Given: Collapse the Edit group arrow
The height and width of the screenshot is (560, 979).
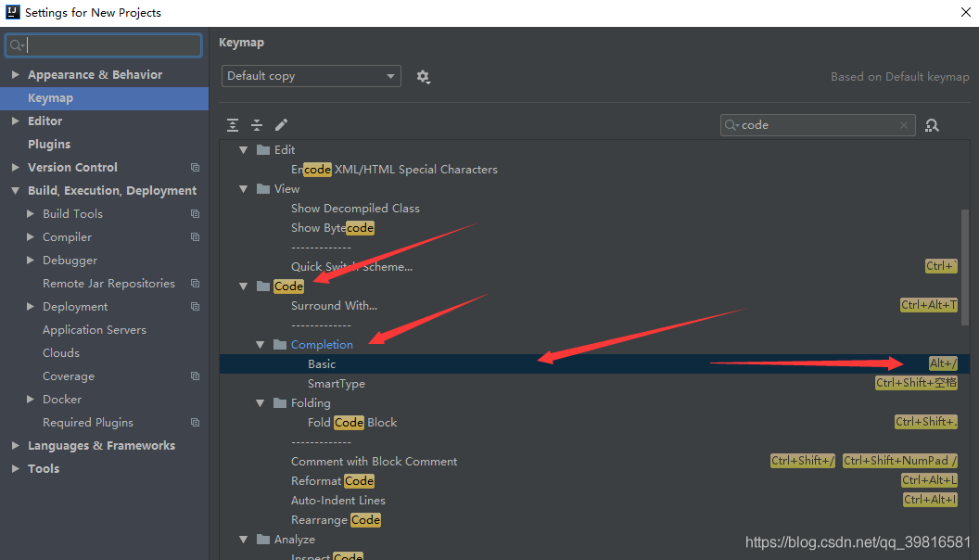Looking at the screenshot, I should tap(244, 150).
